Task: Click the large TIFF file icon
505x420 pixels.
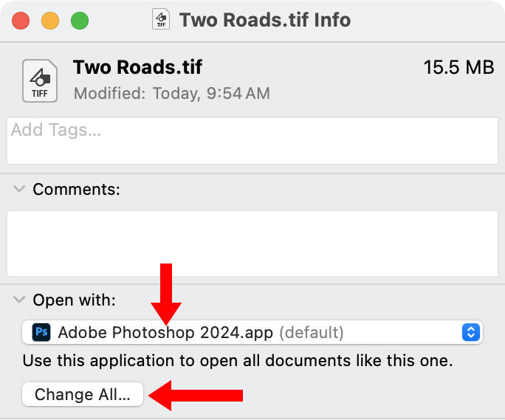Action: click(40, 80)
